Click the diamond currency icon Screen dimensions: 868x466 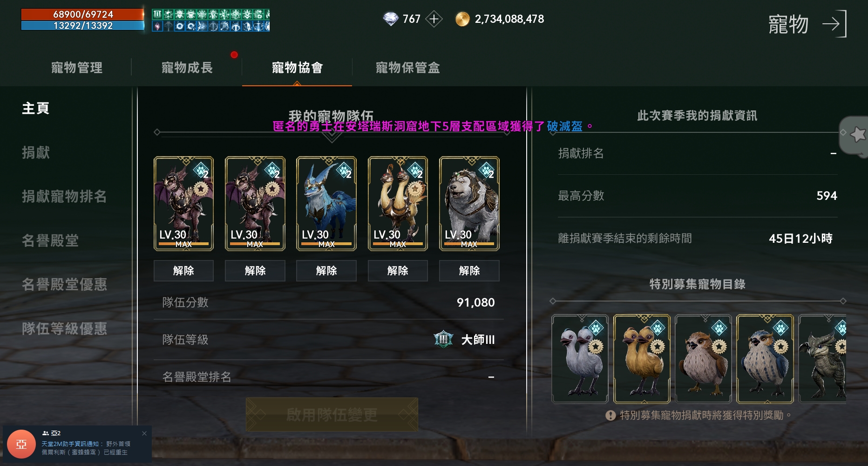(x=391, y=19)
